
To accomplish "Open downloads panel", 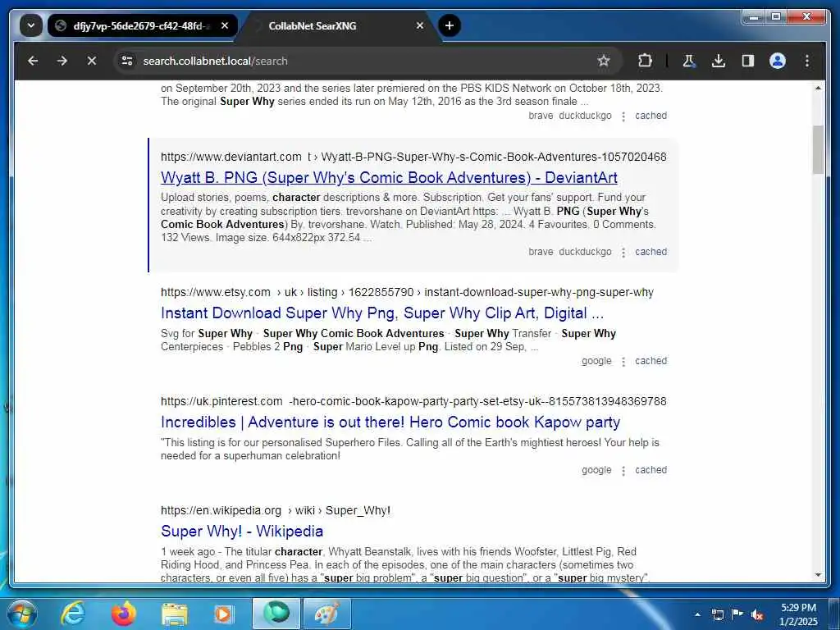I will click(x=719, y=61).
